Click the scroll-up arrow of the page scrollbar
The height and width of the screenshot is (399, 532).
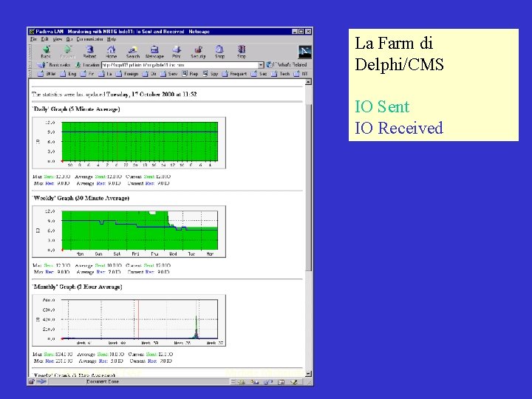pos(308,82)
